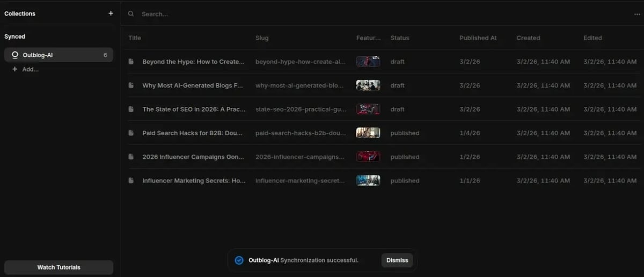Open featured image thumbnail for Paid Search Hacks
The width and height of the screenshot is (644, 277).
(368, 133)
